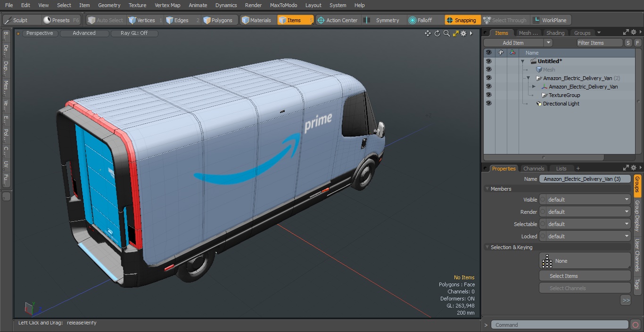
Task: Maximize the Properties panel
Action: point(626,168)
